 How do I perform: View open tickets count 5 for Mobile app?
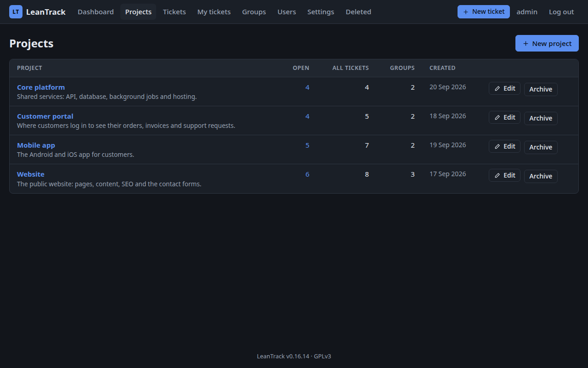pyautogui.click(x=307, y=145)
